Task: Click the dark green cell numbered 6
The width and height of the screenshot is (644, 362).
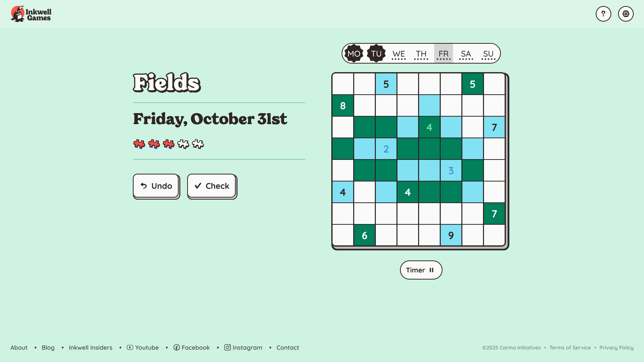Action: [x=365, y=236]
